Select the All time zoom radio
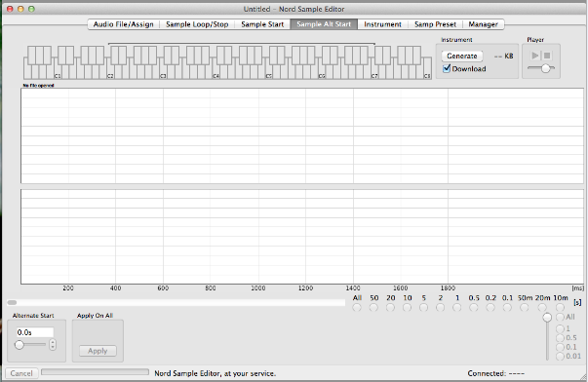 coord(357,307)
